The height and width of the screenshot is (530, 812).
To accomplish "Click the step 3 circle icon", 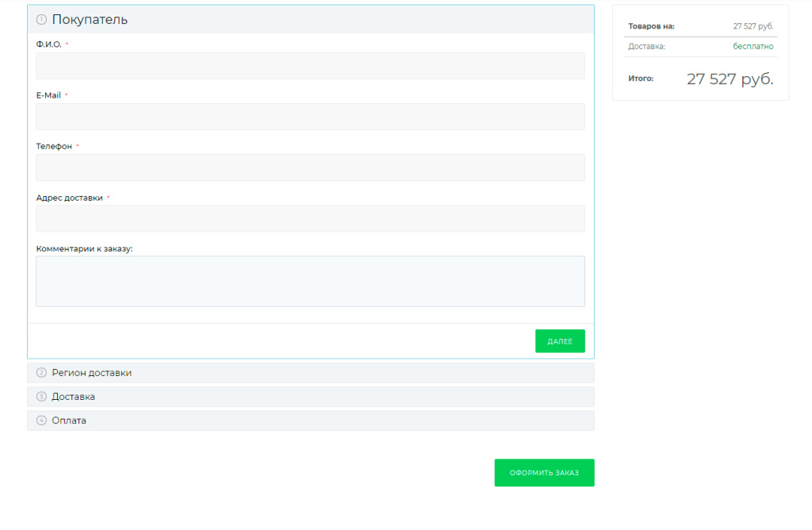I will [x=42, y=397].
